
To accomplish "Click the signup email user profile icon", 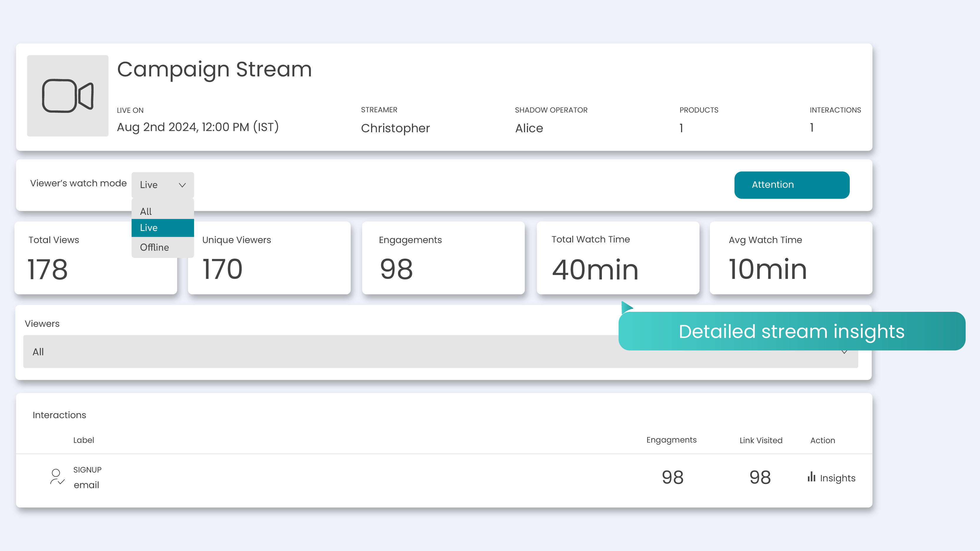I will click(x=56, y=477).
